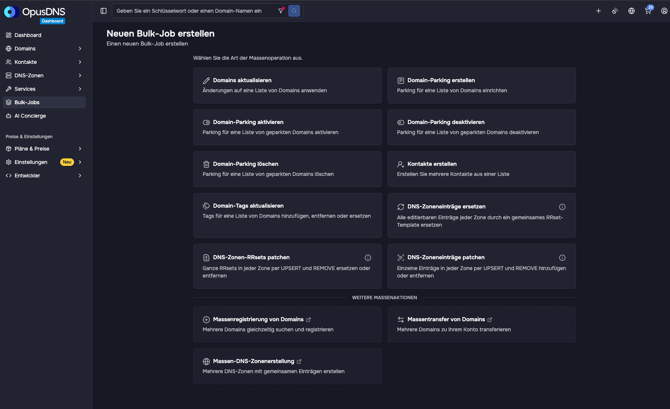The height and width of the screenshot is (409, 670).
Task: Click refresh icon of DNS-Zoneneinträge ersetzen
Action: (x=400, y=207)
